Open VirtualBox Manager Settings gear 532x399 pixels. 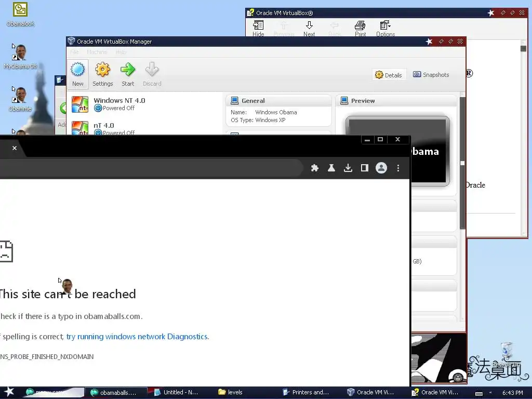[x=102, y=74]
